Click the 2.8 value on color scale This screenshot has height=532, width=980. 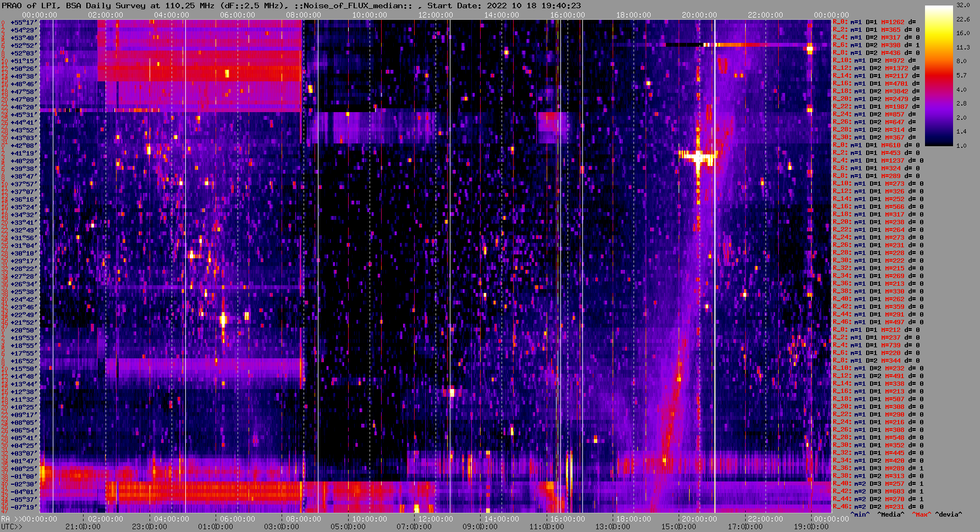pyautogui.click(x=961, y=103)
